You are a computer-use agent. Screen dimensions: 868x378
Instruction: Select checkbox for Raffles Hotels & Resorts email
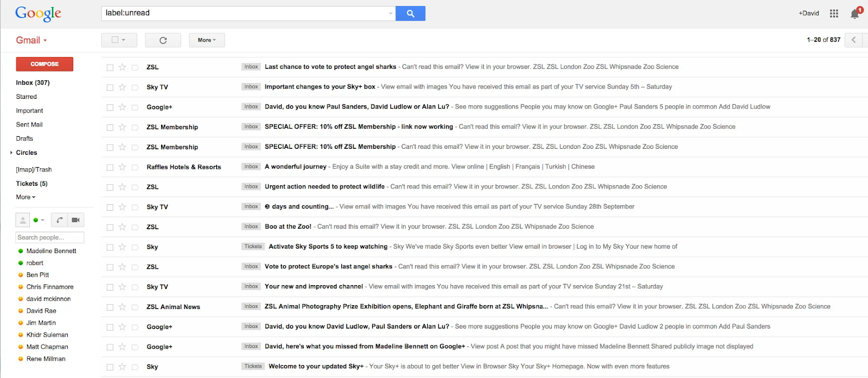click(x=110, y=167)
